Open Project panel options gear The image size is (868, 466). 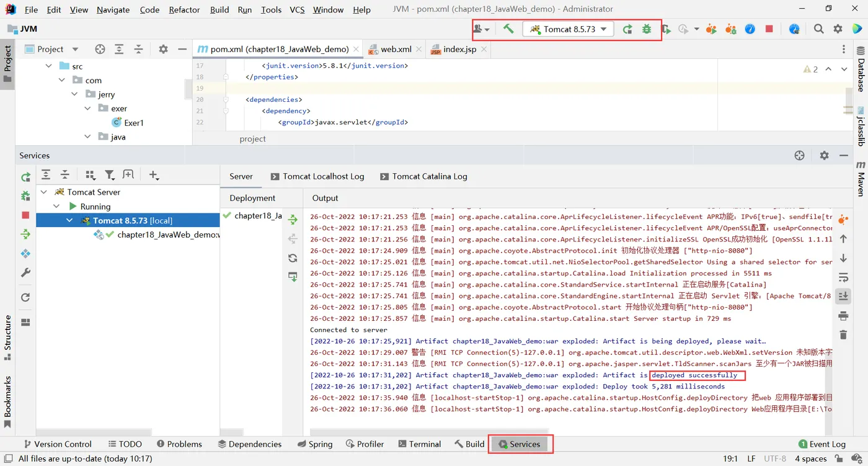pos(163,49)
